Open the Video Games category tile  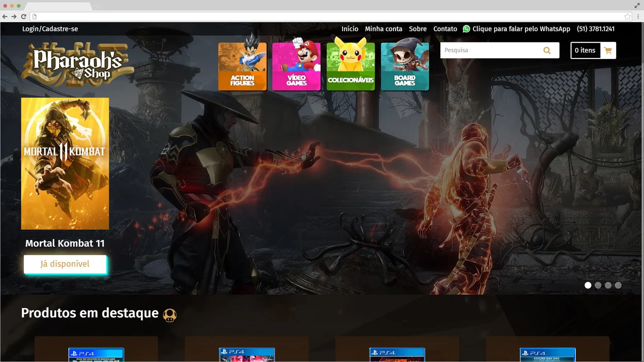[x=297, y=66]
